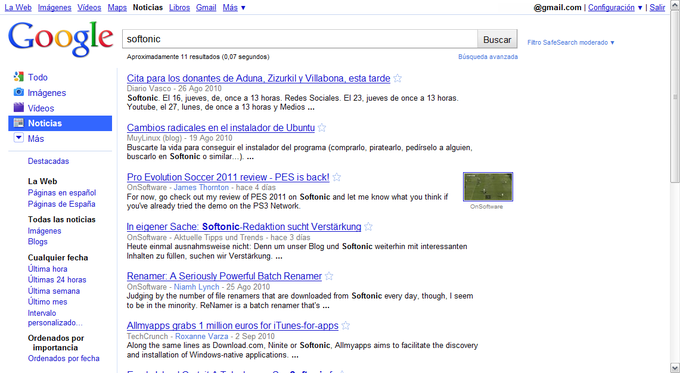
Task: Expand the Más arrow icon in sidebar
Action: pos(18,138)
